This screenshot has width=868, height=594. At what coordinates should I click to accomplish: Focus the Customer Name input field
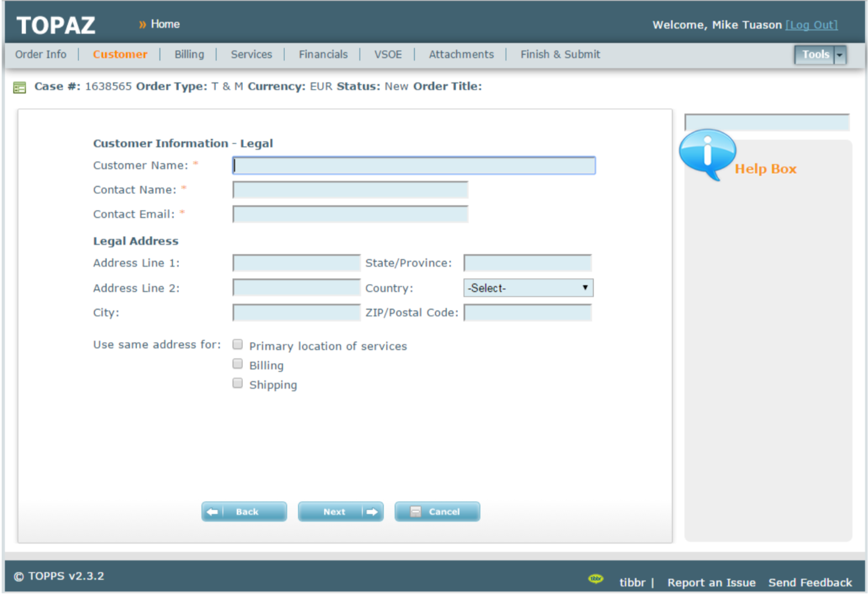pos(414,165)
